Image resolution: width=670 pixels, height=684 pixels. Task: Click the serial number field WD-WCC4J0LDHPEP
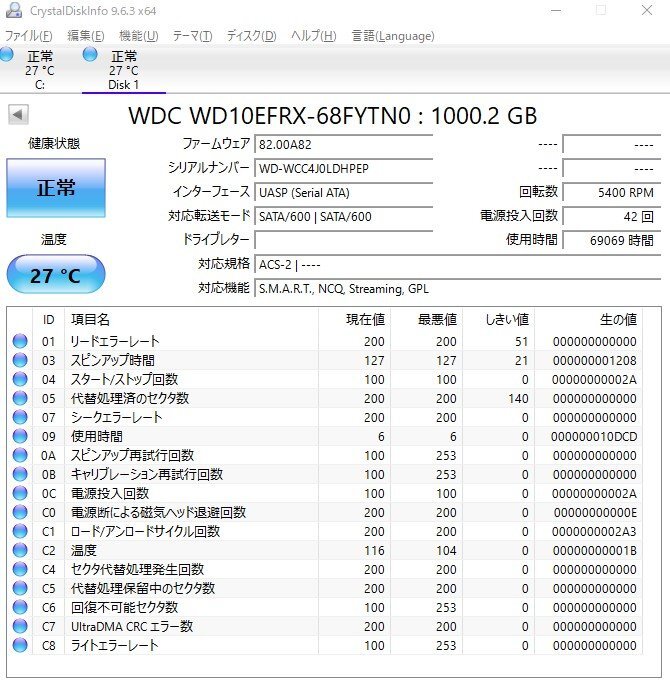coord(344,168)
